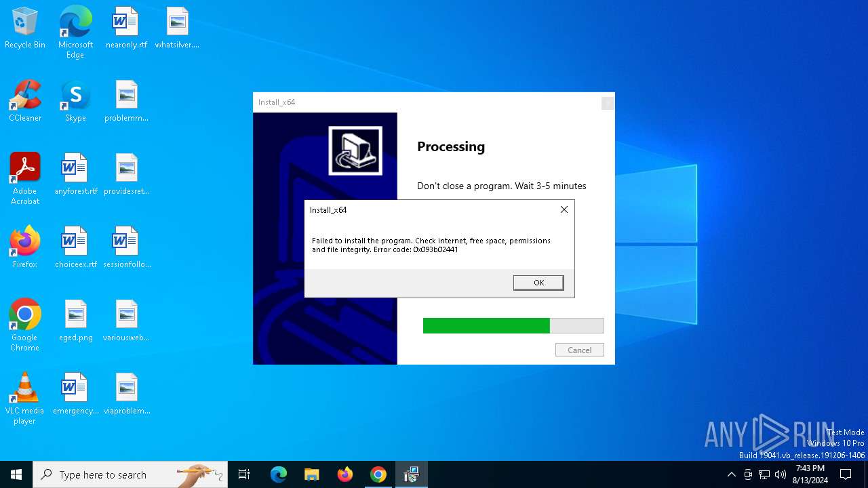Show hidden system tray icons
This screenshot has height=488, width=868.
click(x=731, y=474)
